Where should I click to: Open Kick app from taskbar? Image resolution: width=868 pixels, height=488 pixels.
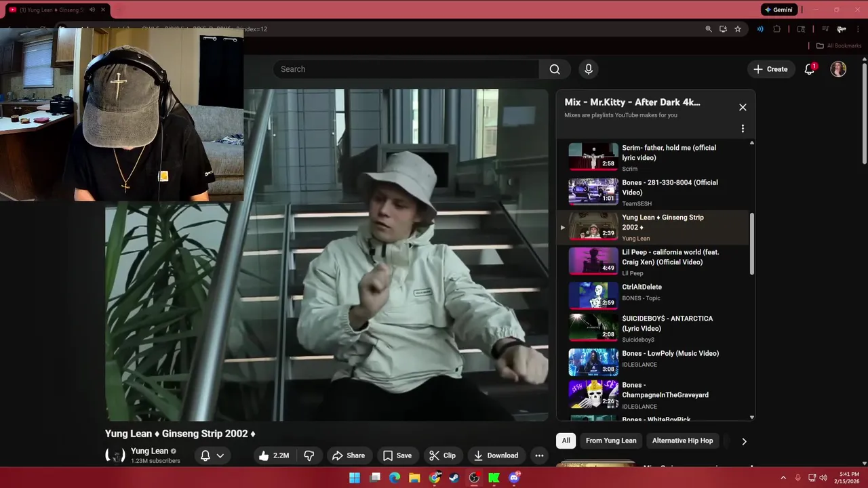point(494,478)
